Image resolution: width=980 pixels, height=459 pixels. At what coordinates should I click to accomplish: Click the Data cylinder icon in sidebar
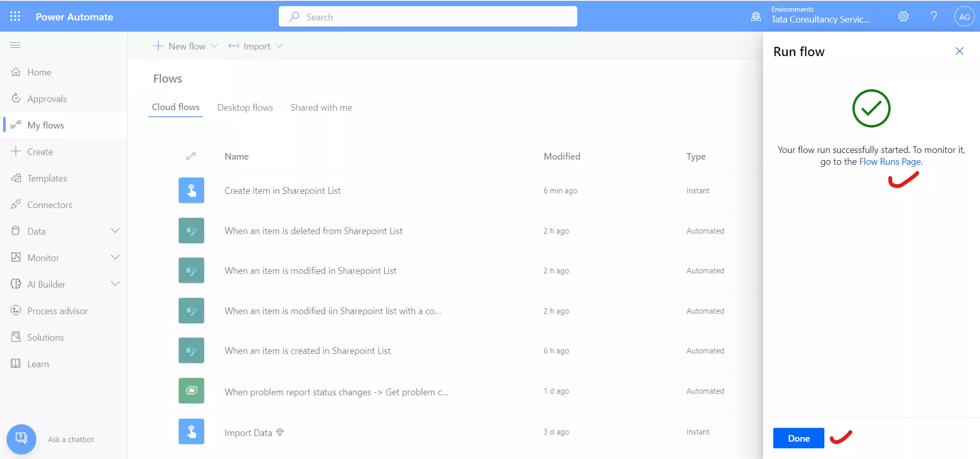point(16,231)
